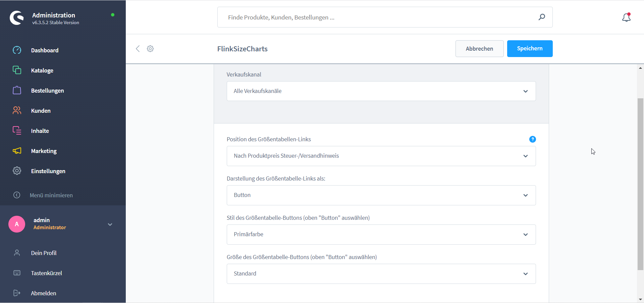This screenshot has width=644, height=303.
Task: Click the Abbrechen button
Action: coord(479,49)
